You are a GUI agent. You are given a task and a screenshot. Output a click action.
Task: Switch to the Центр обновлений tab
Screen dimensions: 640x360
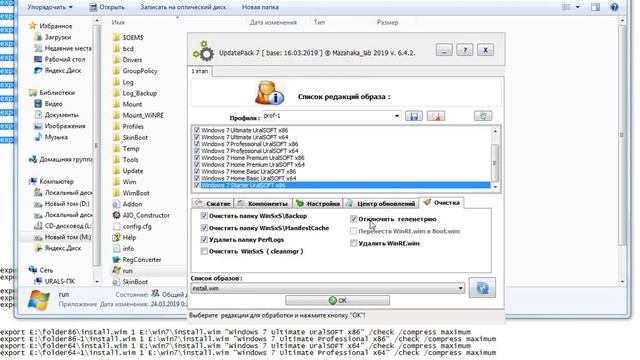point(381,203)
